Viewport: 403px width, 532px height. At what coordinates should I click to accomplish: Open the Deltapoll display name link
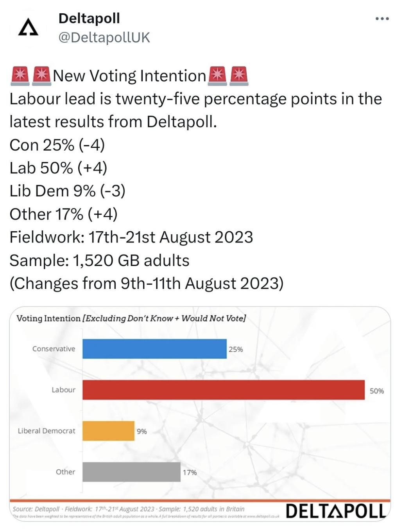pyautogui.click(x=89, y=18)
